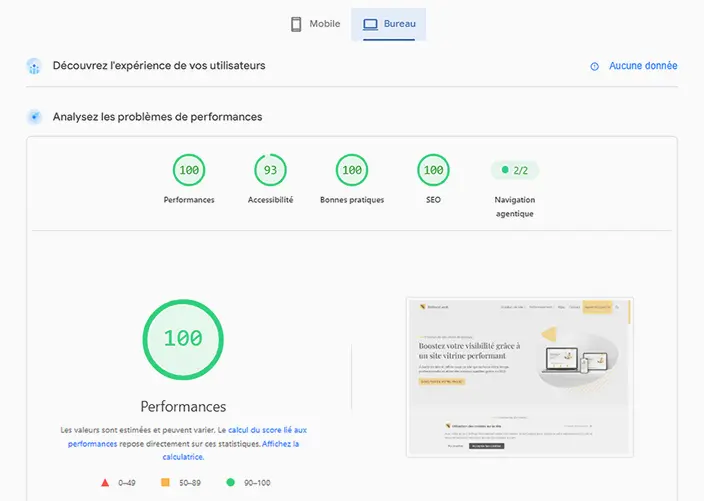Click the Bonnes pratiques label

point(352,200)
